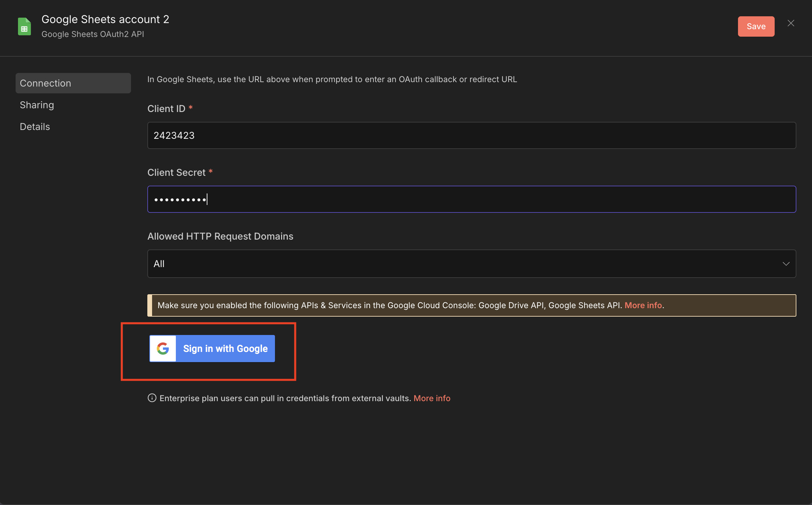812x505 pixels.
Task: Switch to the Connection tab
Action: point(73,83)
